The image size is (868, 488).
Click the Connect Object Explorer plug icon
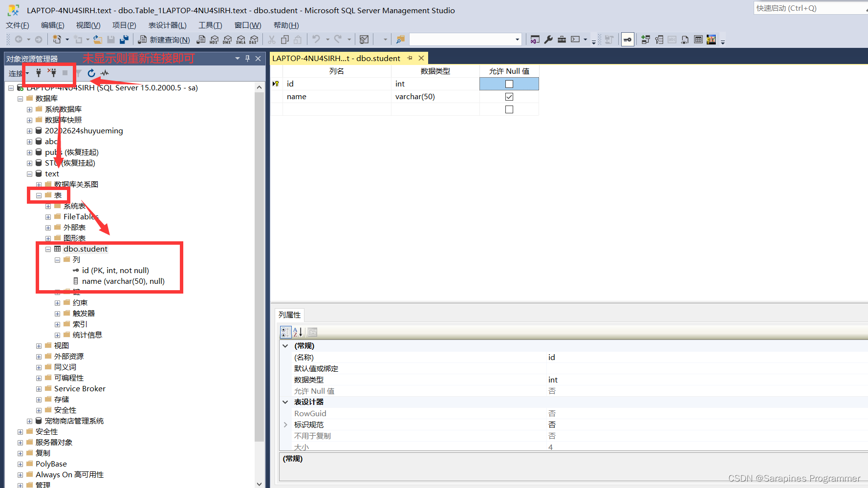(x=39, y=73)
